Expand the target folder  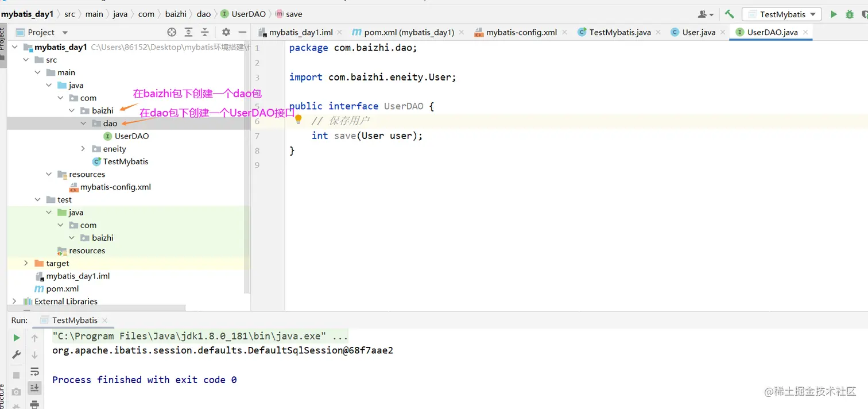point(26,263)
